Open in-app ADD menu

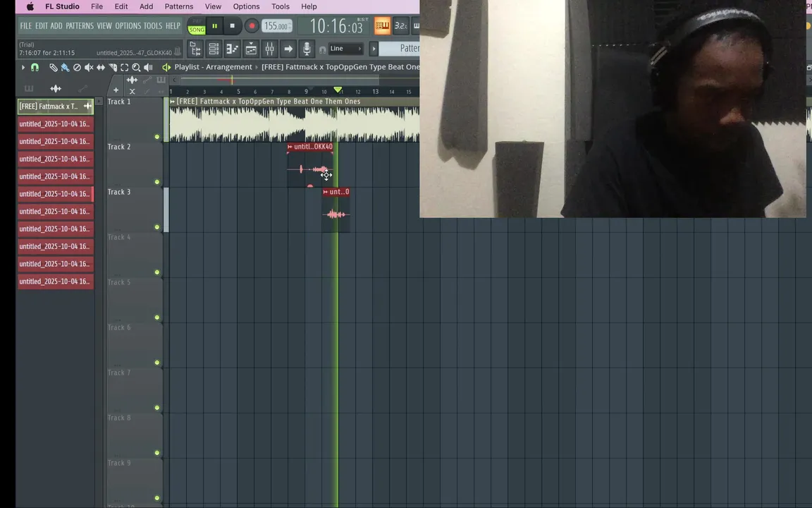(56, 26)
